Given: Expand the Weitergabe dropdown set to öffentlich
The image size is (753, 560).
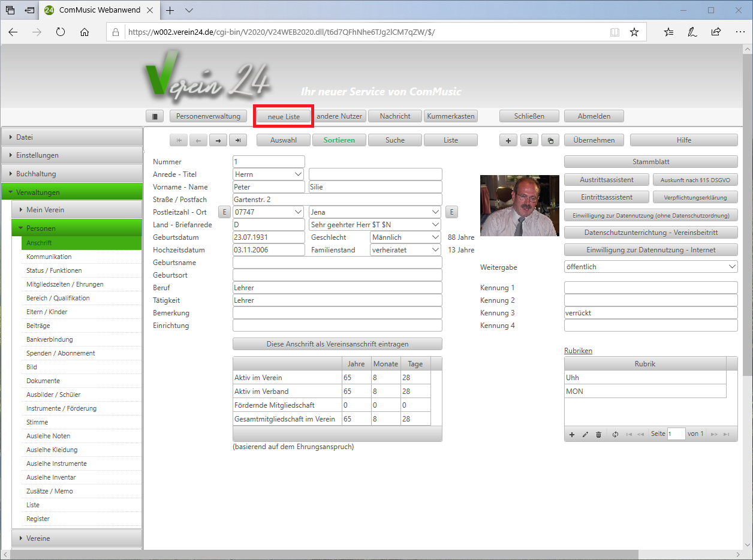Looking at the screenshot, I should 650,267.
